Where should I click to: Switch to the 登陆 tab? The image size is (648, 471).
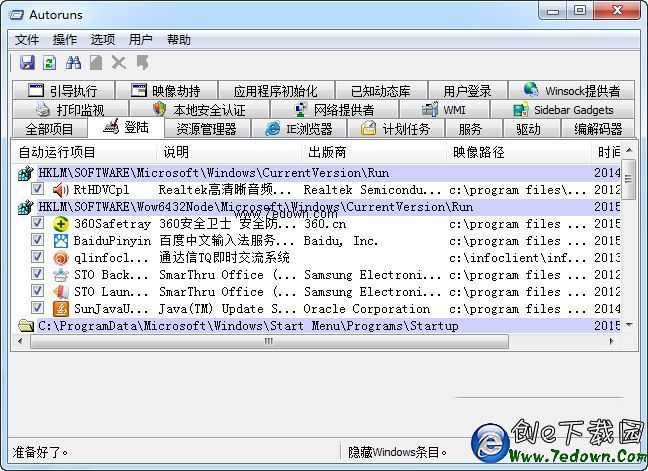pyautogui.click(x=126, y=127)
